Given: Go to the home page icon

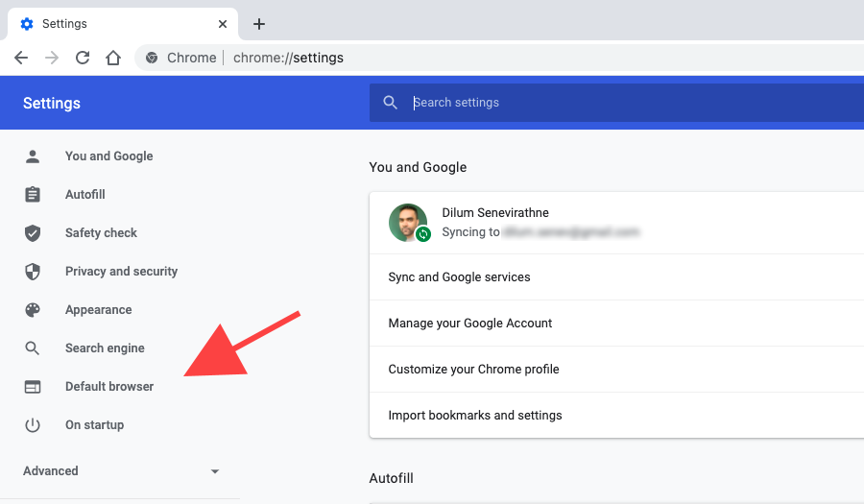Looking at the screenshot, I should [113, 58].
